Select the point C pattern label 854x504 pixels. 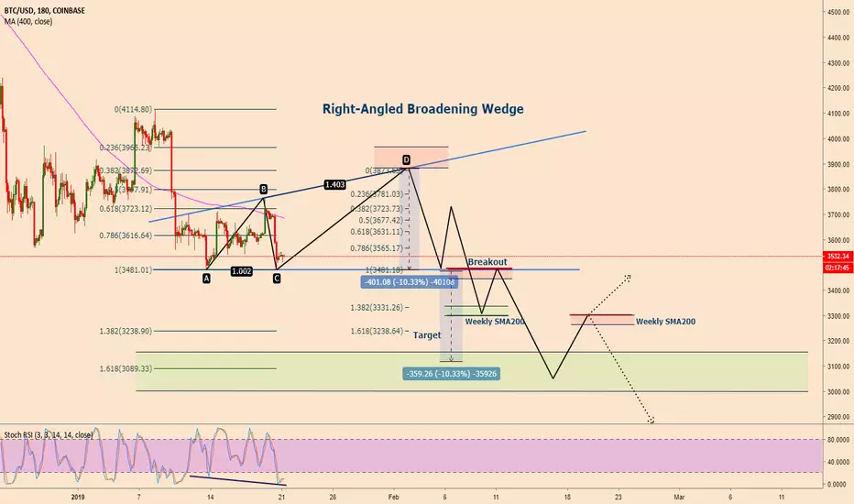(x=277, y=279)
